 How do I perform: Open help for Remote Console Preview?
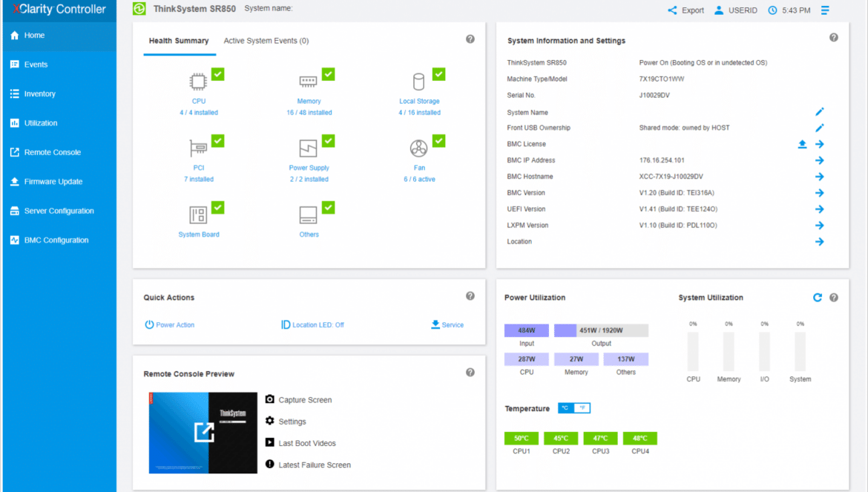click(470, 373)
